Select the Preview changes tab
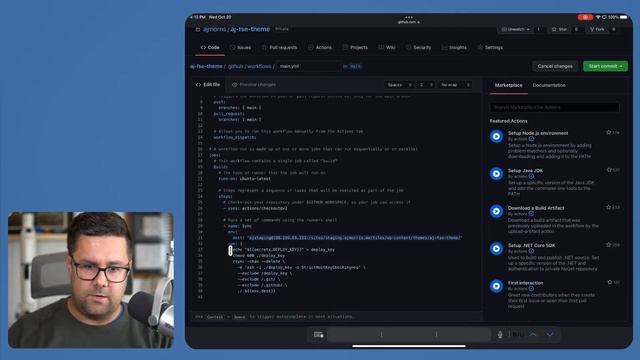The height and width of the screenshot is (360, 640). click(x=254, y=84)
